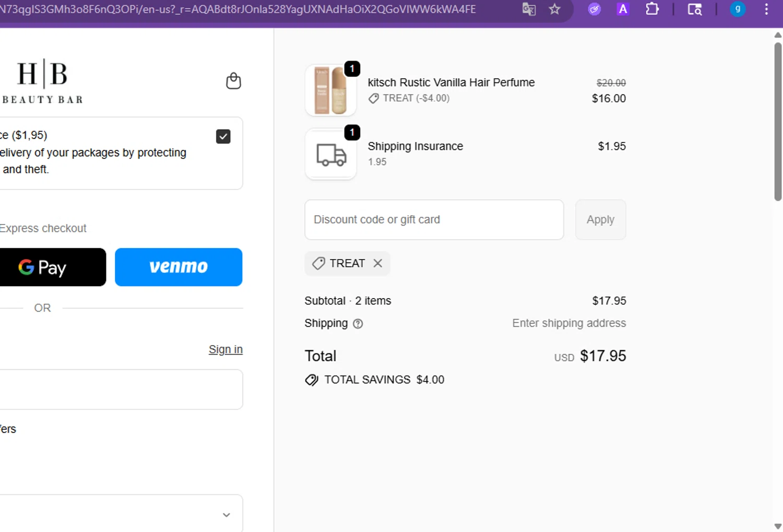The height and width of the screenshot is (532, 783).
Task: Click the page vertical scrollbar thumb
Action: [778, 122]
